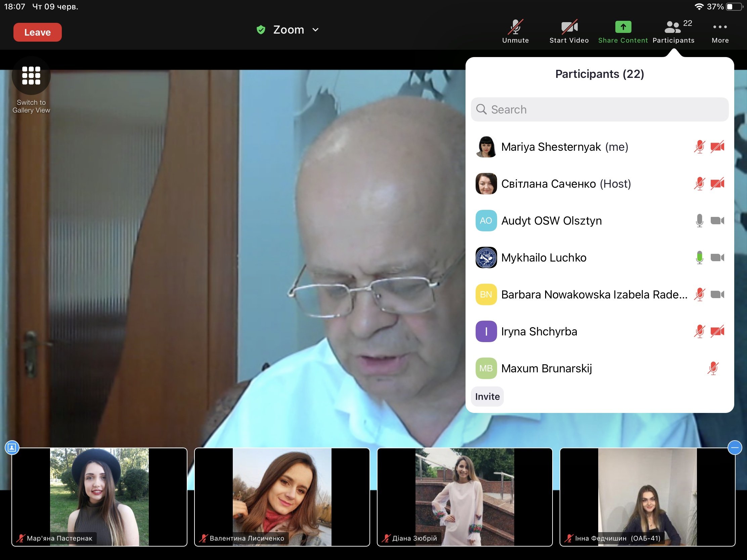Click Barbara Nowakowska's muted mic icon
Image resolution: width=747 pixels, height=560 pixels.
coord(699,294)
